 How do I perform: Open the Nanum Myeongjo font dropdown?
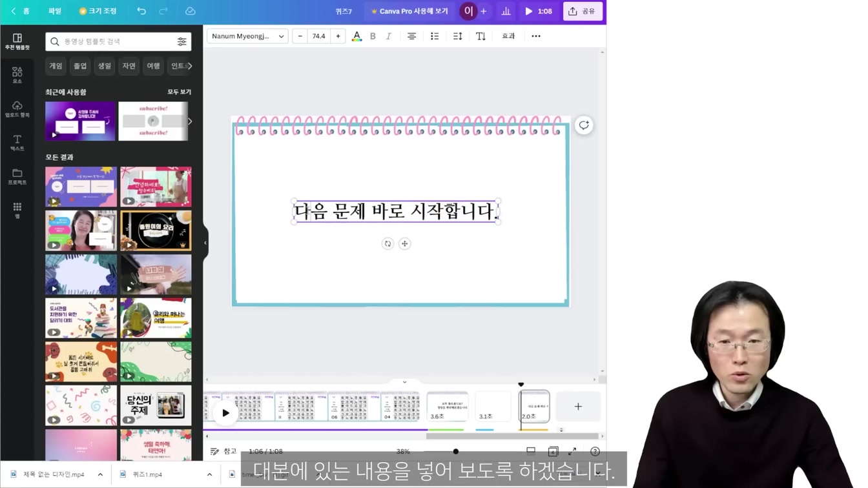(x=247, y=36)
